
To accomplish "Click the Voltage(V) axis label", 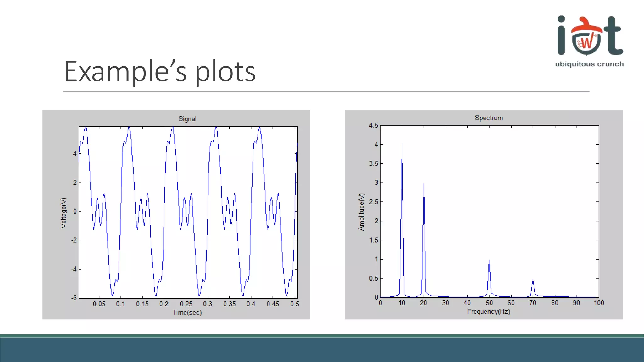I will point(64,213).
